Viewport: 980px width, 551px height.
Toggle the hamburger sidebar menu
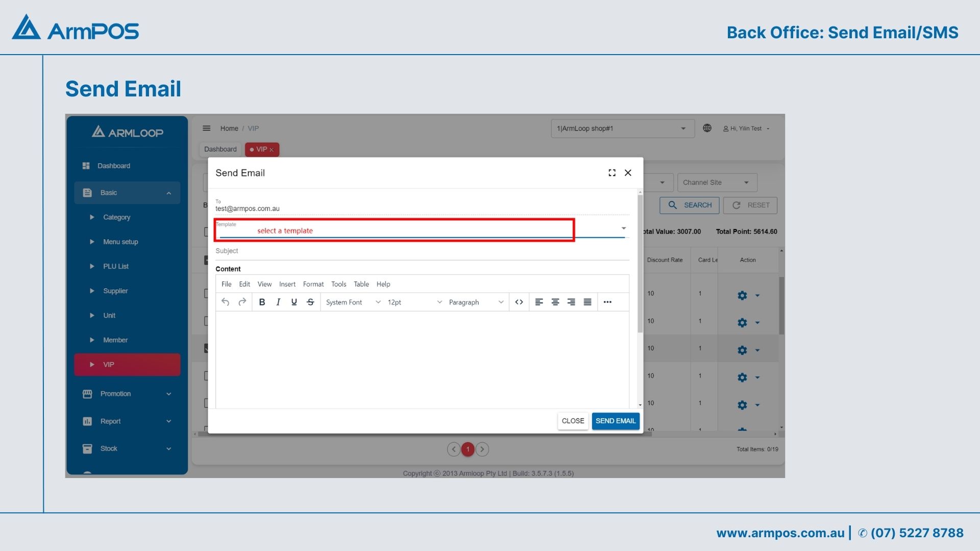(206, 128)
